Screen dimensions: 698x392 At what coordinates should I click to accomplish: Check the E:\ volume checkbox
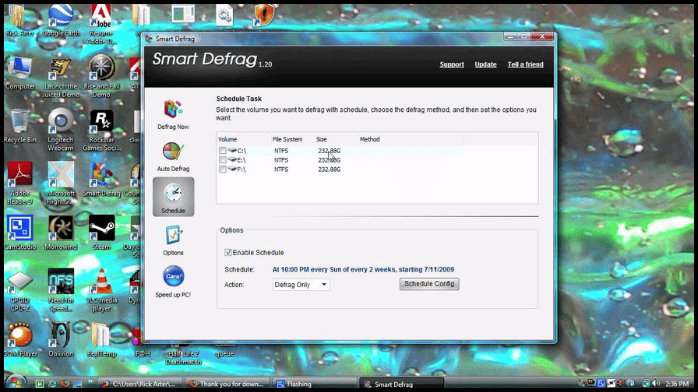pyautogui.click(x=223, y=160)
